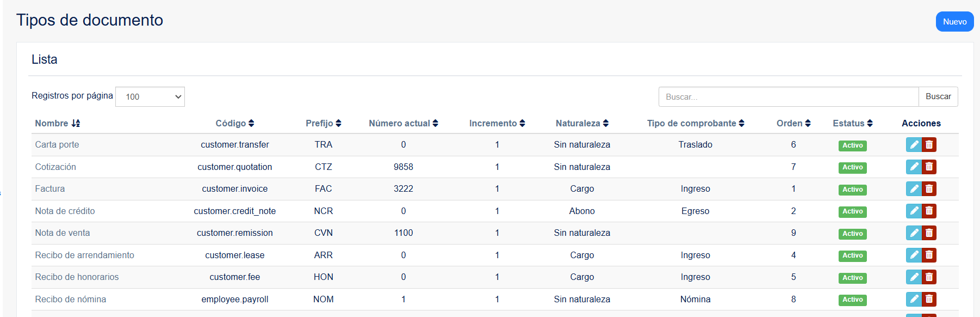Open the Recibo de nómina link
This screenshot has height=317, width=980.
coord(71,299)
